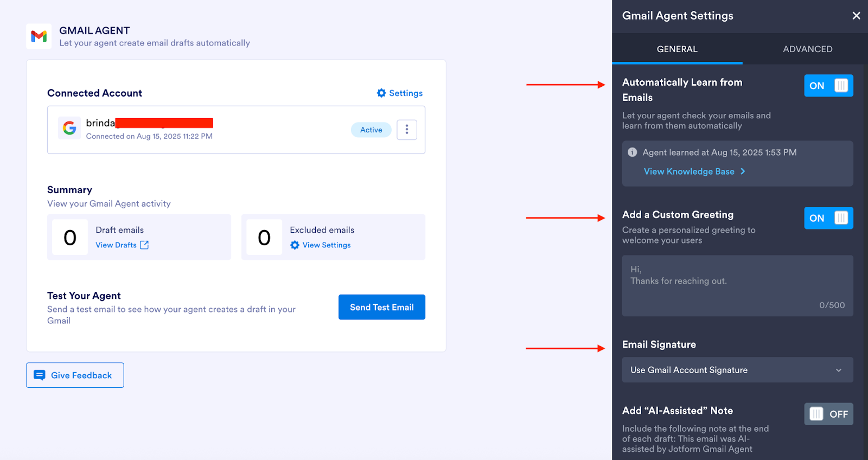Screen dimensions: 868x460
Task: Click the gear icon beside Settings
Action: pos(381,93)
